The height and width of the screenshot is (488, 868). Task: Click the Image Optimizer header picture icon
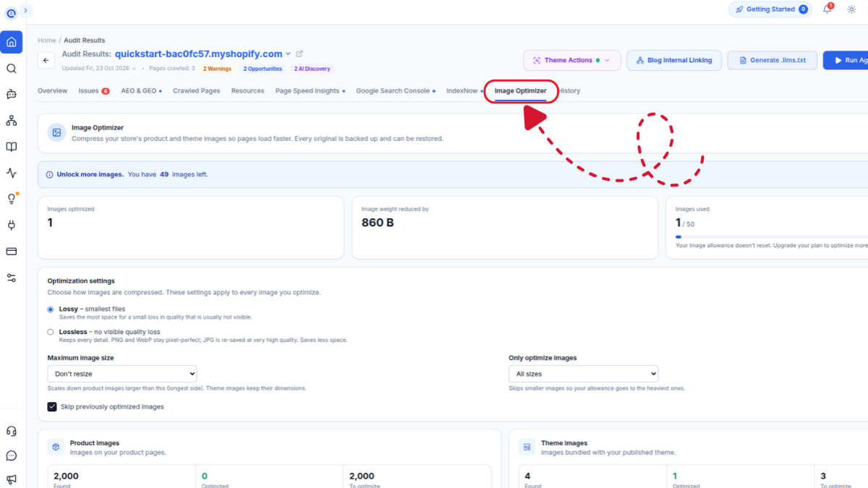point(57,132)
